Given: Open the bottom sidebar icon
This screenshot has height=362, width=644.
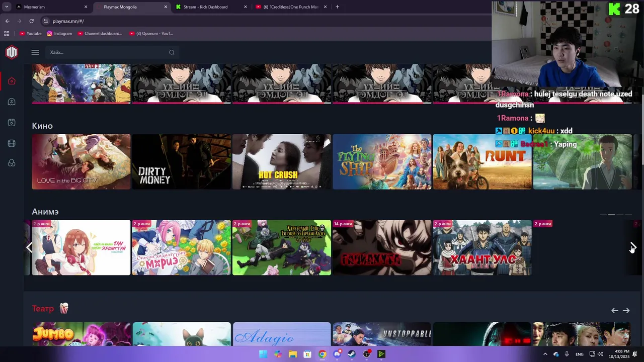Looking at the screenshot, I should click(12, 163).
